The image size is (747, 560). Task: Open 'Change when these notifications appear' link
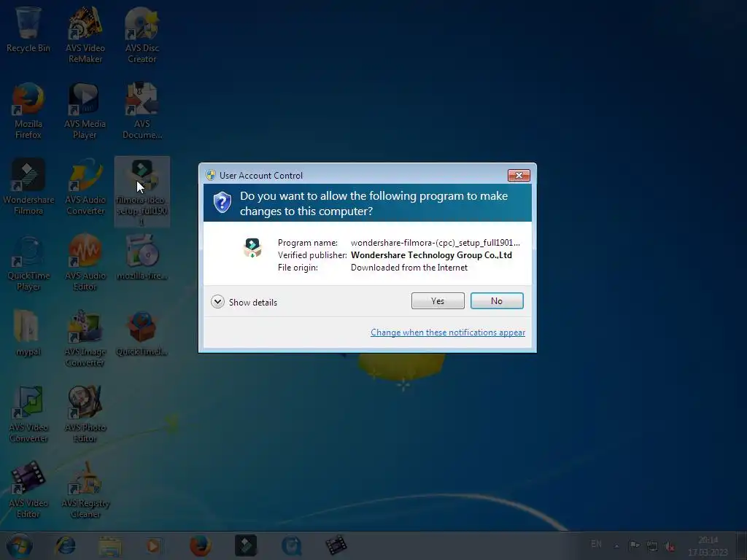coord(448,332)
